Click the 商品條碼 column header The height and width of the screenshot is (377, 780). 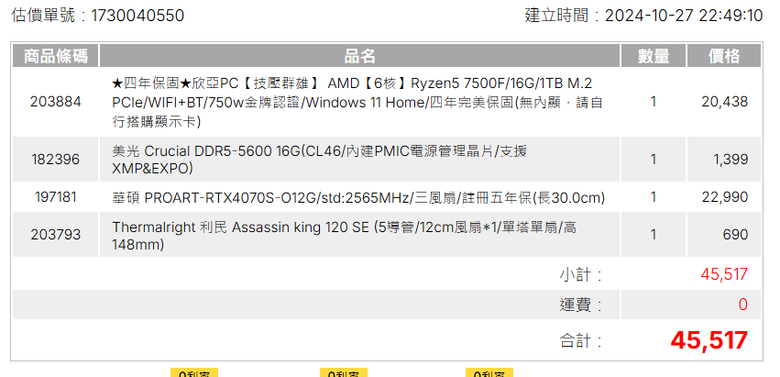pyautogui.click(x=56, y=56)
